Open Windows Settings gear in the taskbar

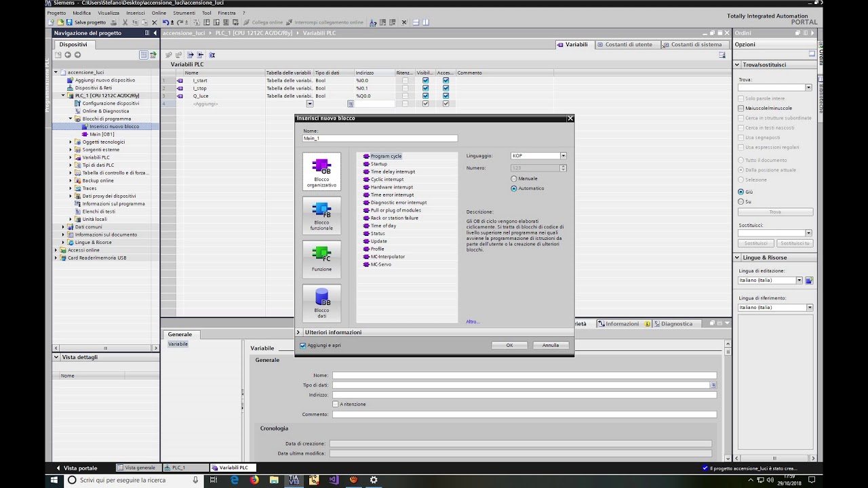[373, 480]
